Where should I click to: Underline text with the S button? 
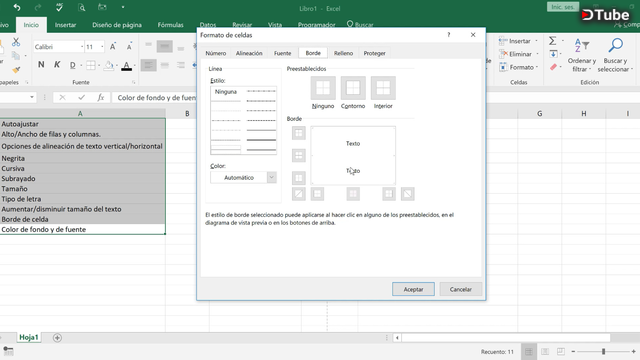tap(73, 65)
